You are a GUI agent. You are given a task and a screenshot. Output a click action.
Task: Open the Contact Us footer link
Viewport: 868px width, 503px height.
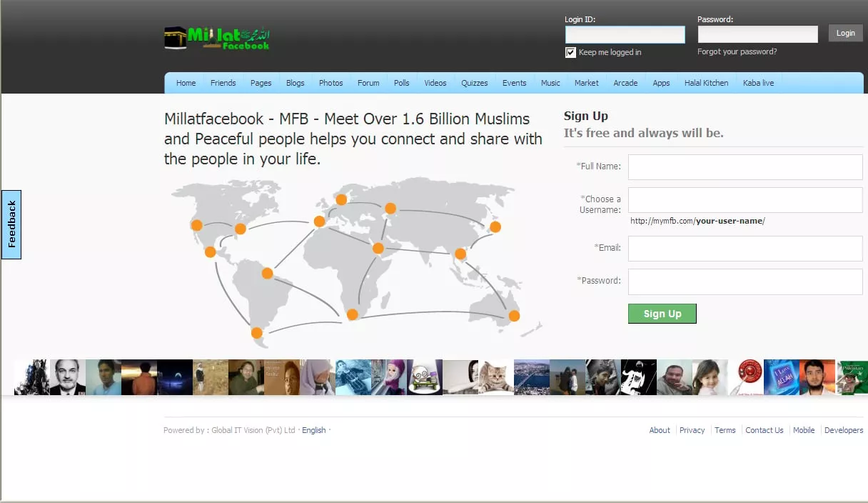[764, 430]
